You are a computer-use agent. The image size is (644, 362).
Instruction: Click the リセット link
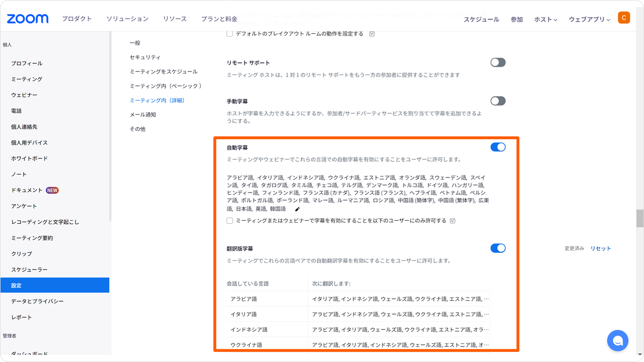pyautogui.click(x=601, y=248)
